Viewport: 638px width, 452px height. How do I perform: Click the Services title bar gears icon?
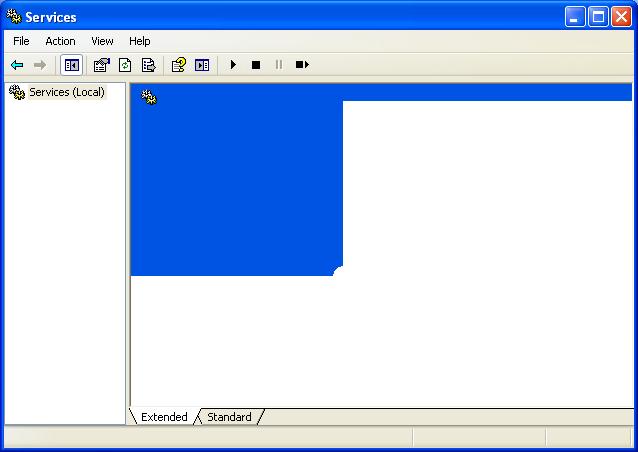(14, 16)
